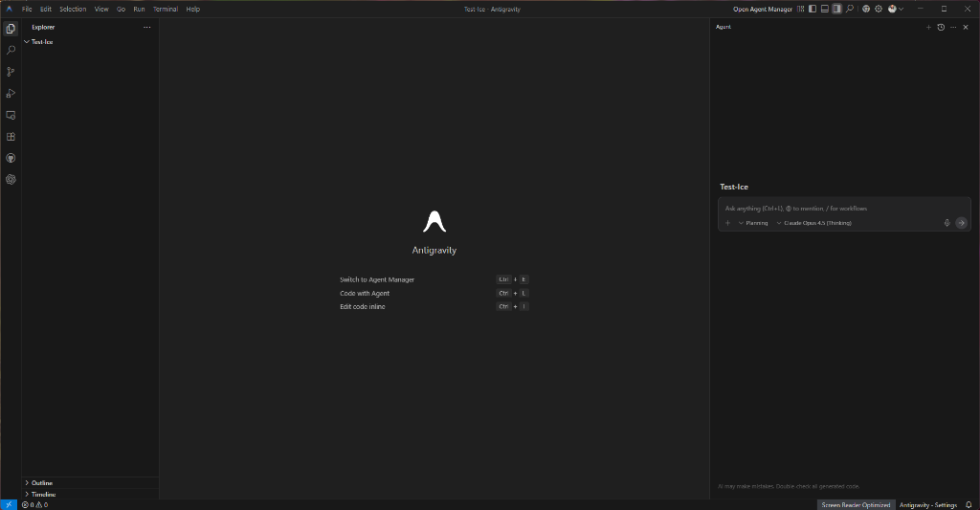Open the Planning mode dropdown
Image resolution: width=980 pixels, height=510 pixels.
pos(753,223)
